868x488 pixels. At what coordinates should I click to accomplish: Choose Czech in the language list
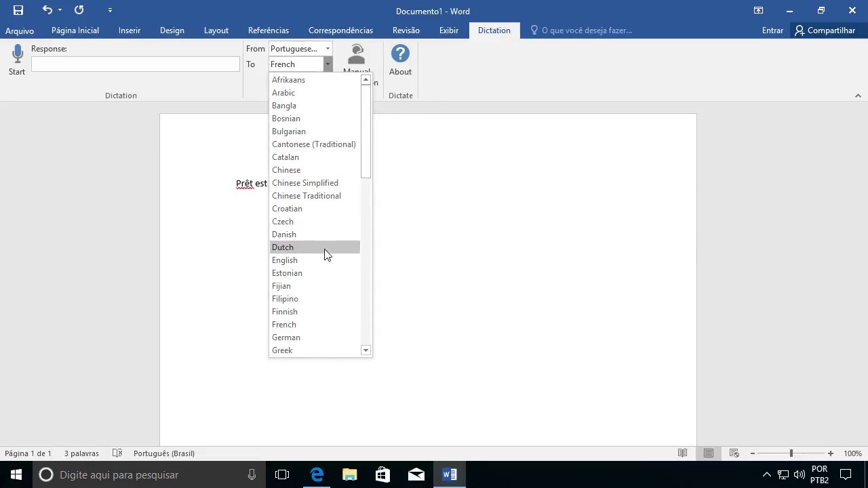pyautogui.click(x=315, y=222)
